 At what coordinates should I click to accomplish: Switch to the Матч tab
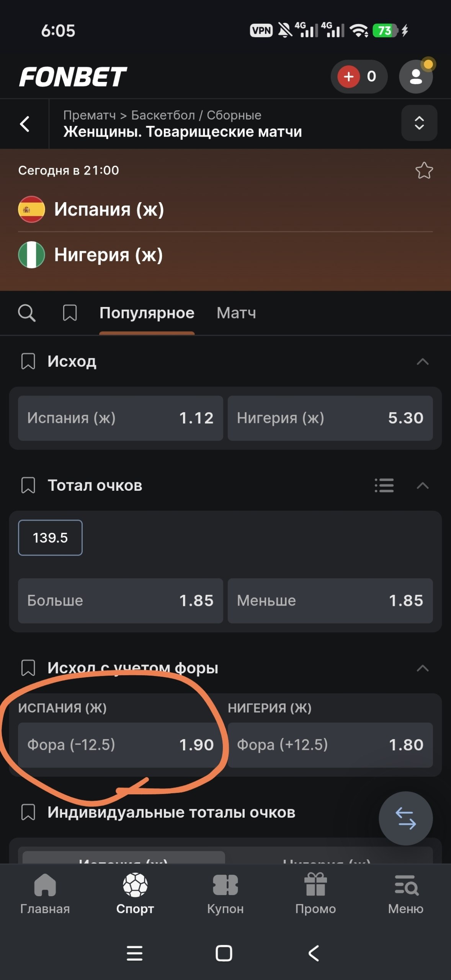click(236, 313)
